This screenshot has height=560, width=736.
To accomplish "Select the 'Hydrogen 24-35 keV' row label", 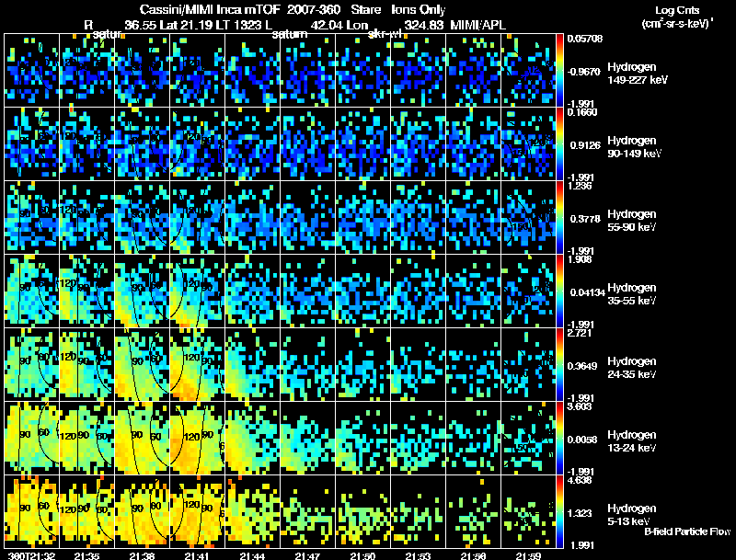I will click(632, 368).
